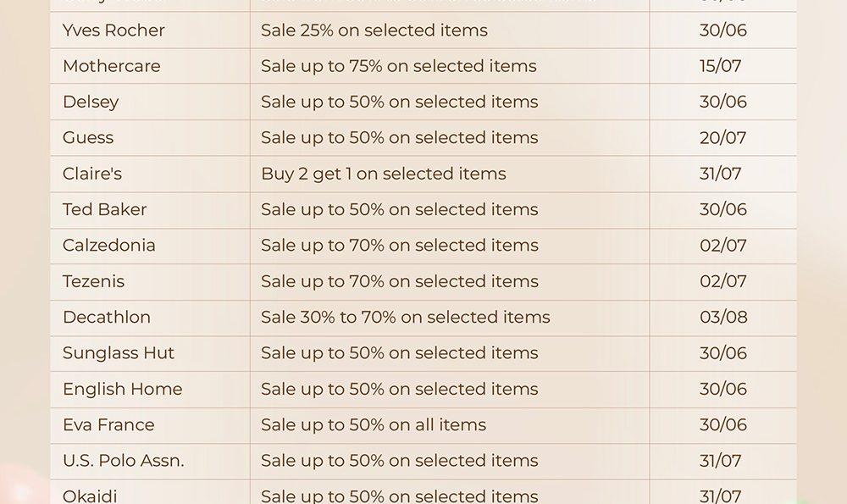Viewport: 847px width, 504px height.
Task: Click Mothercare Sale up to 75% offer
Action: pos(399,66)
